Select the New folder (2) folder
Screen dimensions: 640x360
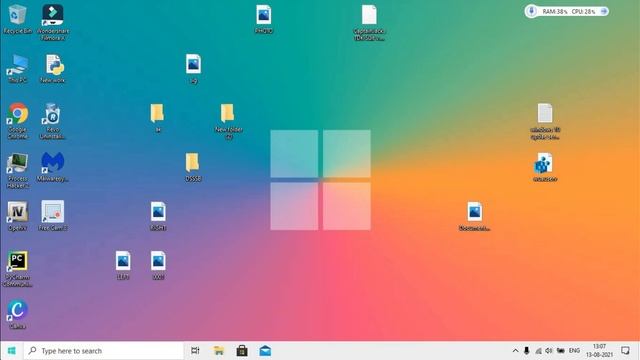tap(229, 121)
